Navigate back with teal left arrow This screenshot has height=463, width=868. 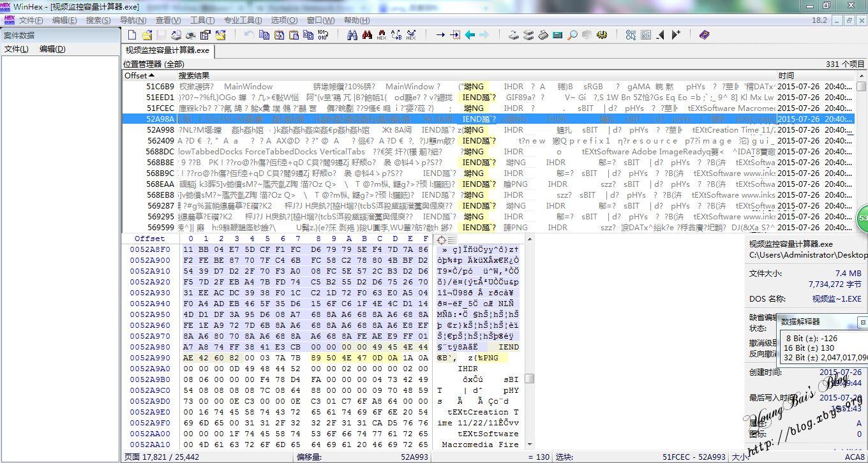[x=470, y=35]
